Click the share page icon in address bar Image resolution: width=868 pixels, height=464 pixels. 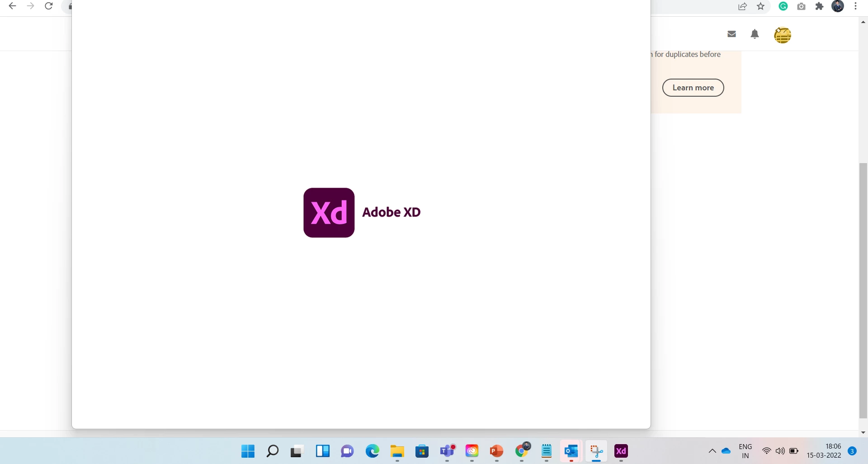coord(742,6)
